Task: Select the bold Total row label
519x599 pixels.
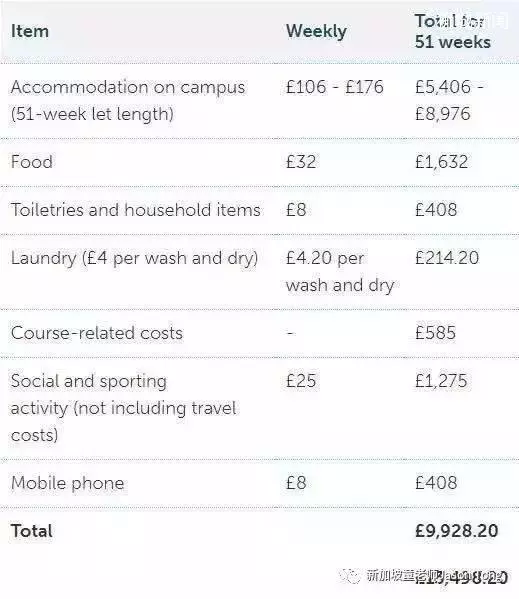Action: pyautogui.click(x=32, y=531)
